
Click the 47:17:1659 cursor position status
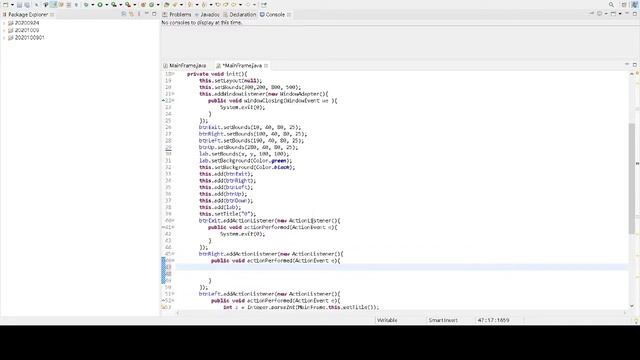[493, 320]
